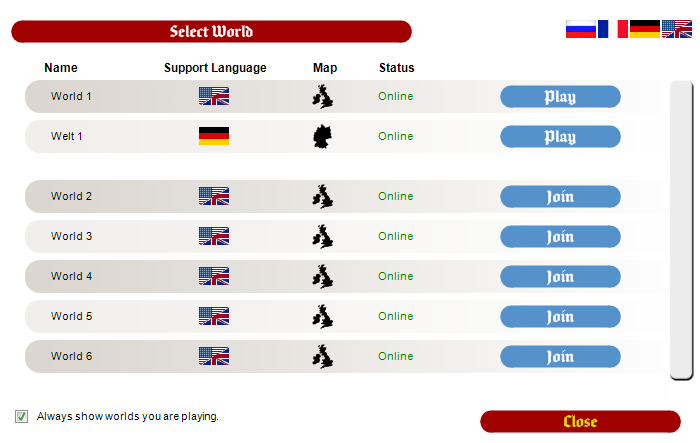The width and height of the screenshot is (700, 443).
Task: Close the Select World dialog
Action: point(580,422)
